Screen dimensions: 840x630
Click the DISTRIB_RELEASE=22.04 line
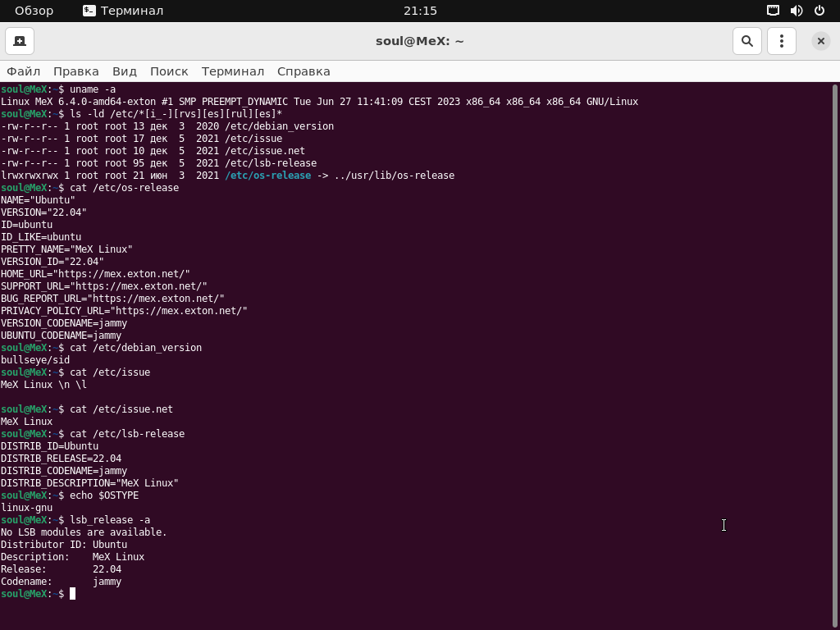(x=61, y=459)
